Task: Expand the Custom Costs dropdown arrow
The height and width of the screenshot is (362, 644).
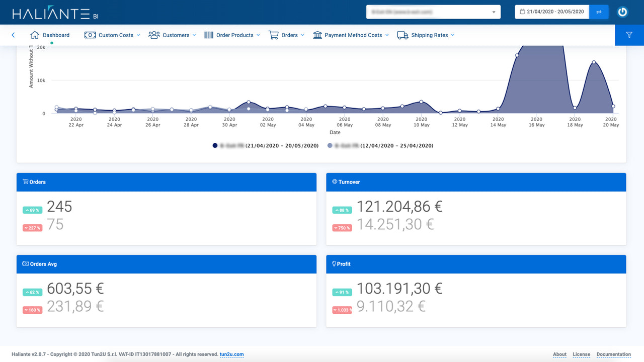Action: point(138,35)
